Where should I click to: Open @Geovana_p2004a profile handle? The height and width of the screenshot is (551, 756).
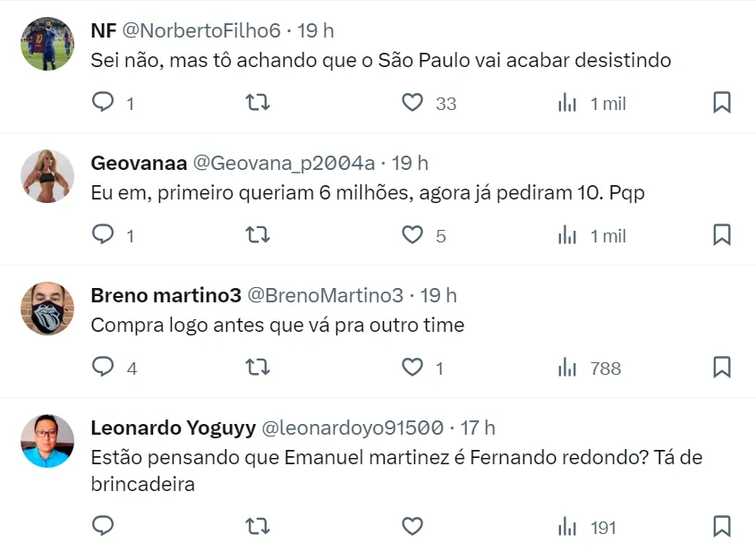click(x=285, y=163)
